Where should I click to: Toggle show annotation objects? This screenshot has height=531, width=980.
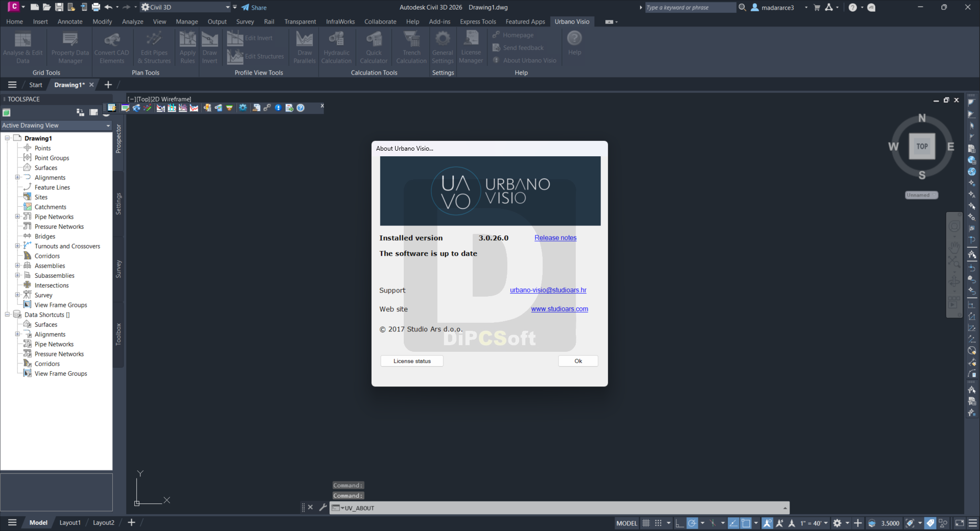click(x=767, y=523)
